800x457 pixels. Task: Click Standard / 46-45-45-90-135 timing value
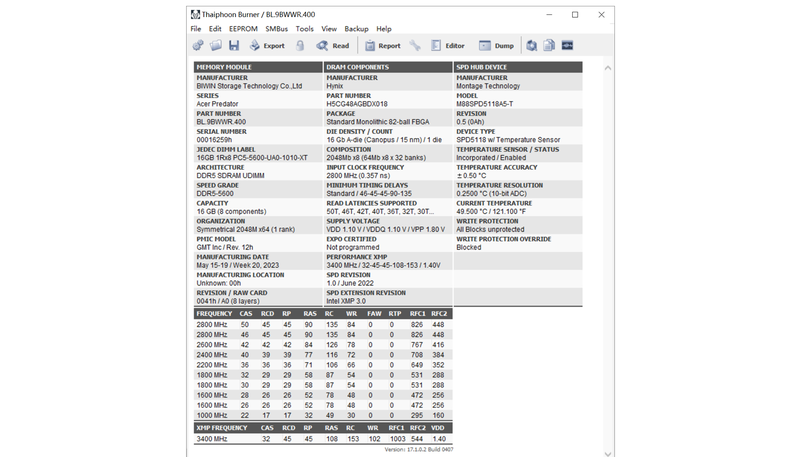click(368, 194)
